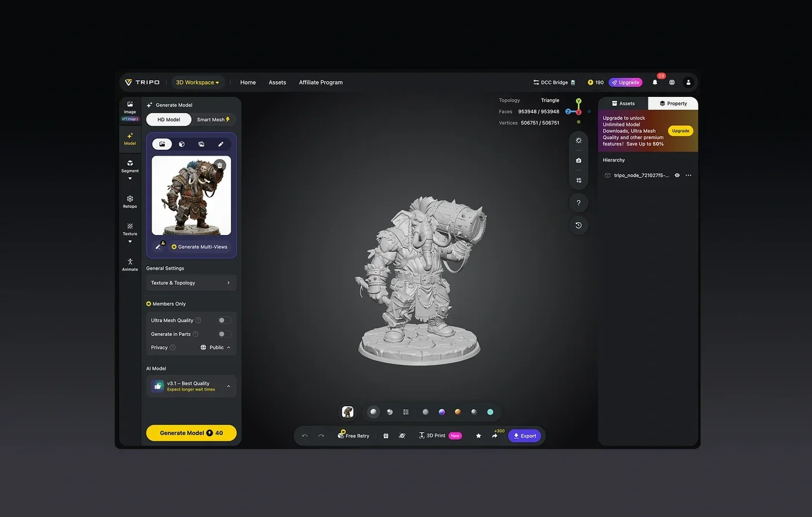Viewport: 812px width, 517px height.
Task: Open the language globe icon
Action: [672, 82]
